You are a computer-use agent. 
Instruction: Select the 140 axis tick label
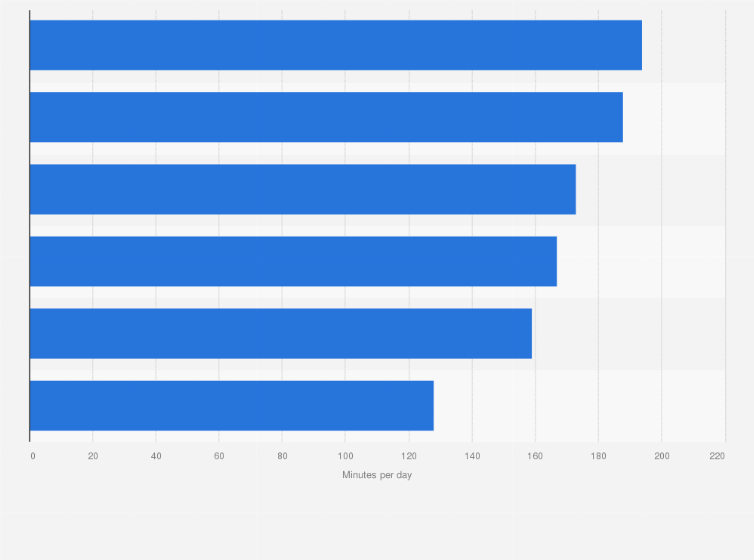point(472,456)
